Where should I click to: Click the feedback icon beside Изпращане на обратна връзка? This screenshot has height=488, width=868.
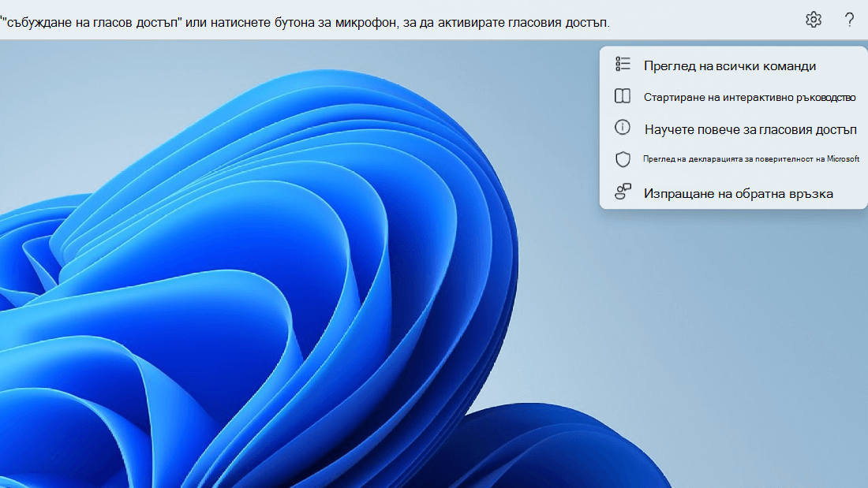623,192
